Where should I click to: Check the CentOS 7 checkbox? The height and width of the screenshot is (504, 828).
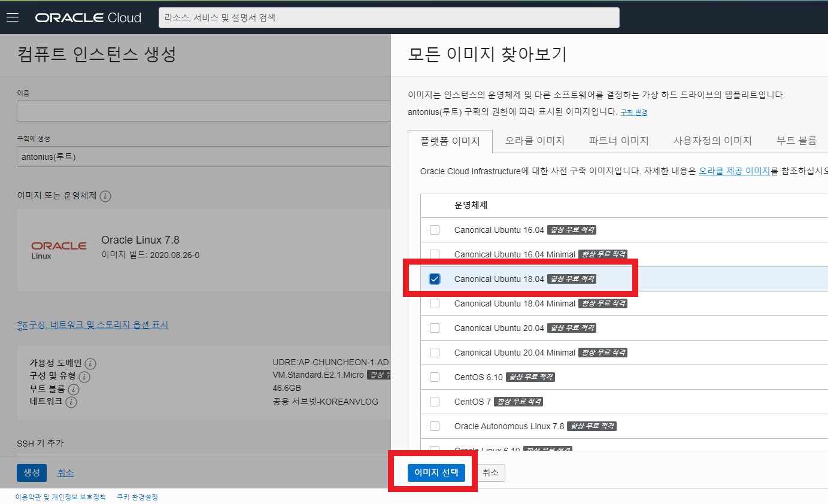pyautogui.click(x=435, y=402)
